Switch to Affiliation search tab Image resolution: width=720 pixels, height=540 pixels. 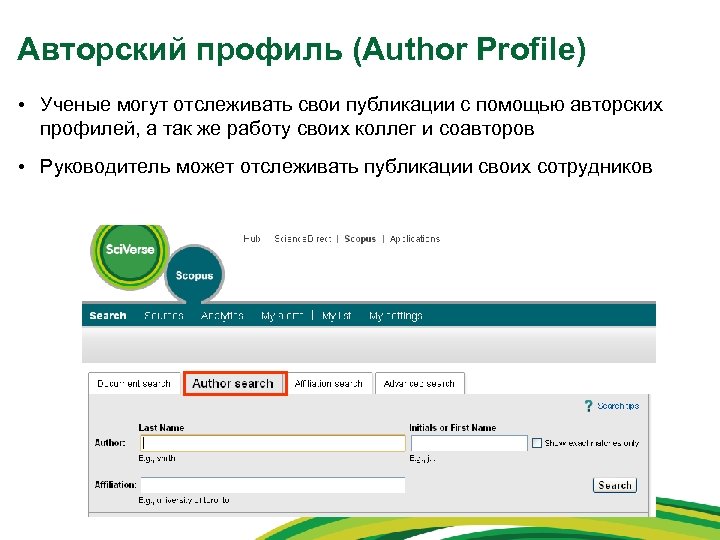329,383
